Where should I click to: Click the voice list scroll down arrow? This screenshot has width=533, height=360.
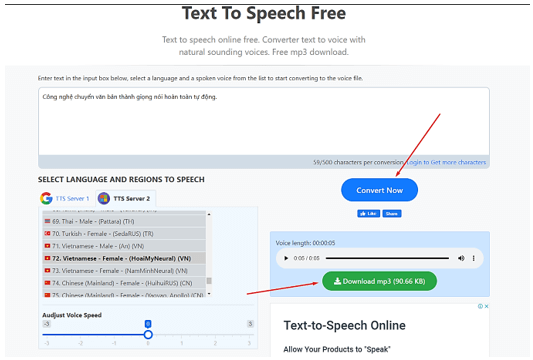point(209,293)
